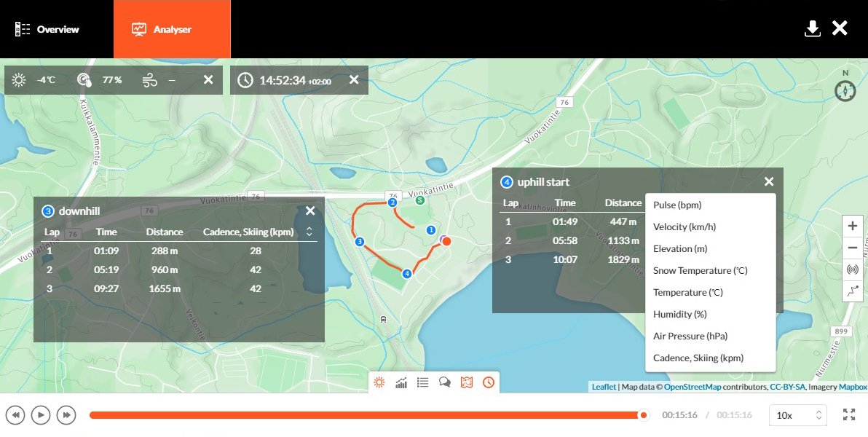Select Cadence, Skiing (kpm) option

click(710, 358)
